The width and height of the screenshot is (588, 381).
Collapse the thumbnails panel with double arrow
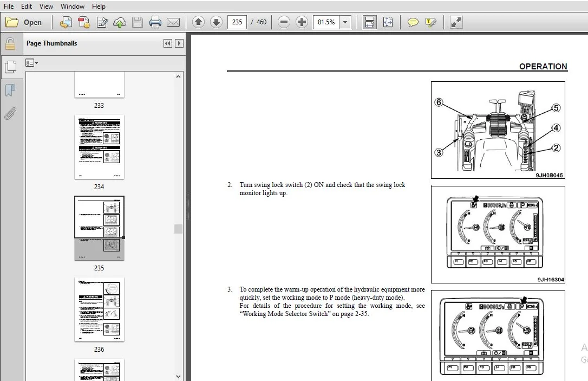[168, 43]
